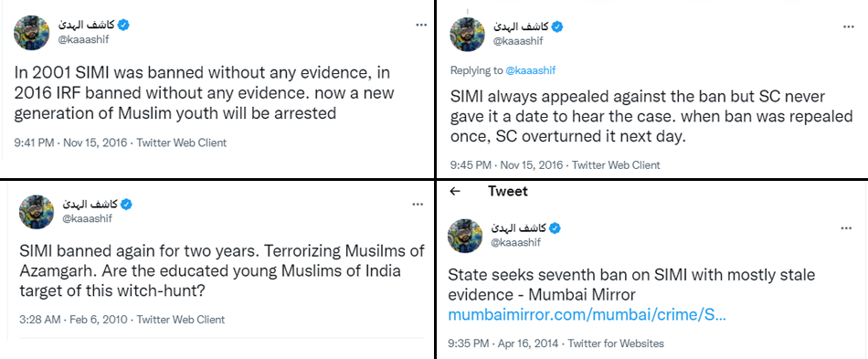Screen dimensions: 868x359
Task: Go back using arrow beside Tweet header
Action: pos(455,192)
